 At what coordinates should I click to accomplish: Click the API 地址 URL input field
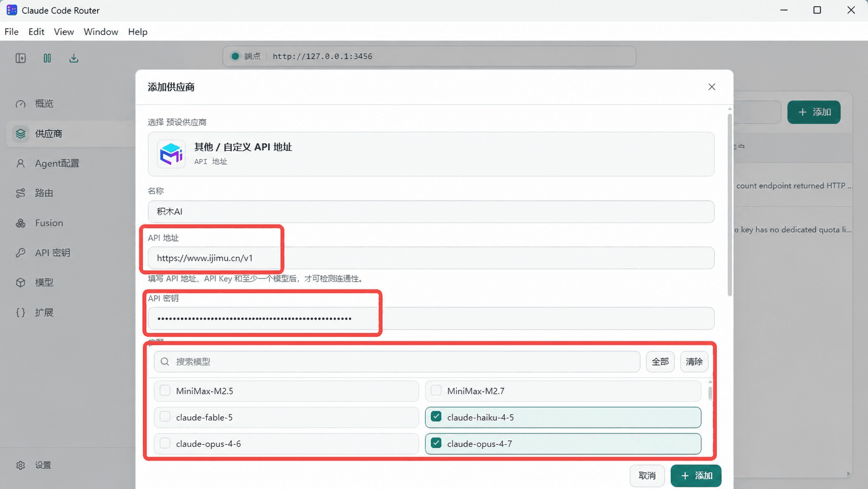pos(431,258)
